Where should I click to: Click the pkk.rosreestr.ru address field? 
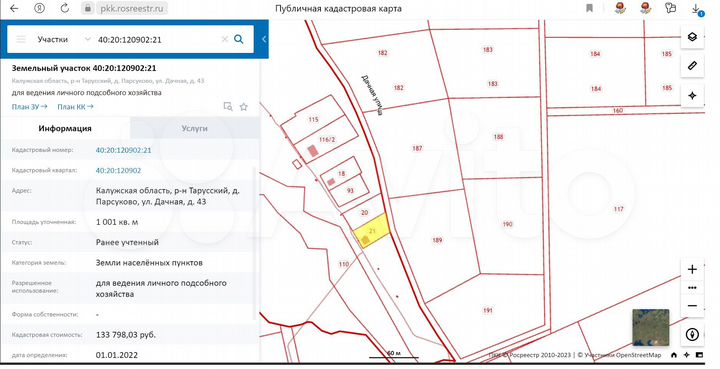point(131,8)
